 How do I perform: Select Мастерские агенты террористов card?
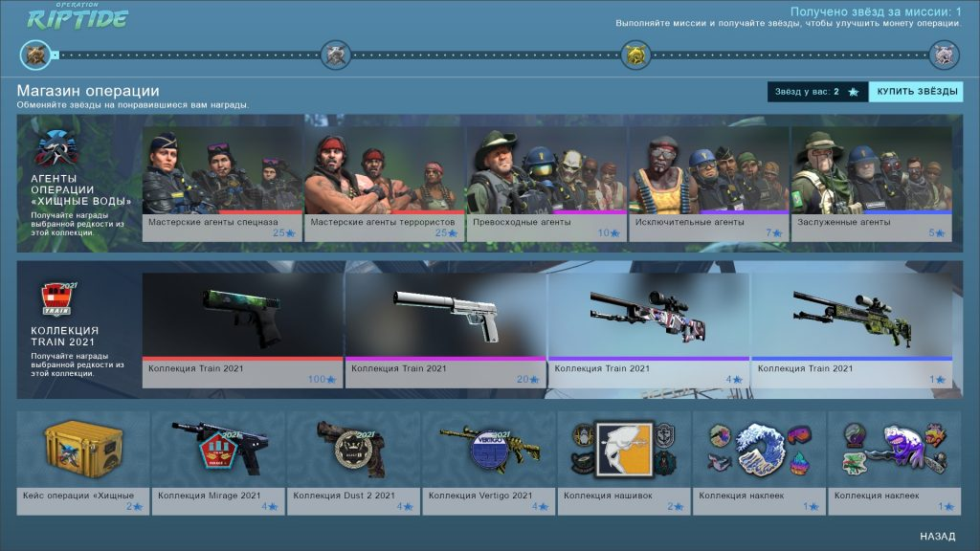point(385,185)
